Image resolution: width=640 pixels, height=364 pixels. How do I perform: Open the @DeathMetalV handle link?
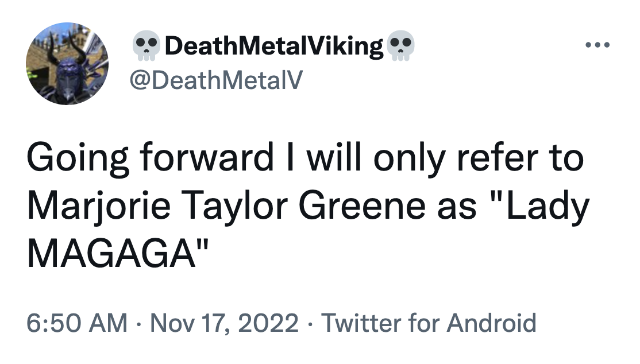(x=216, y=82)
